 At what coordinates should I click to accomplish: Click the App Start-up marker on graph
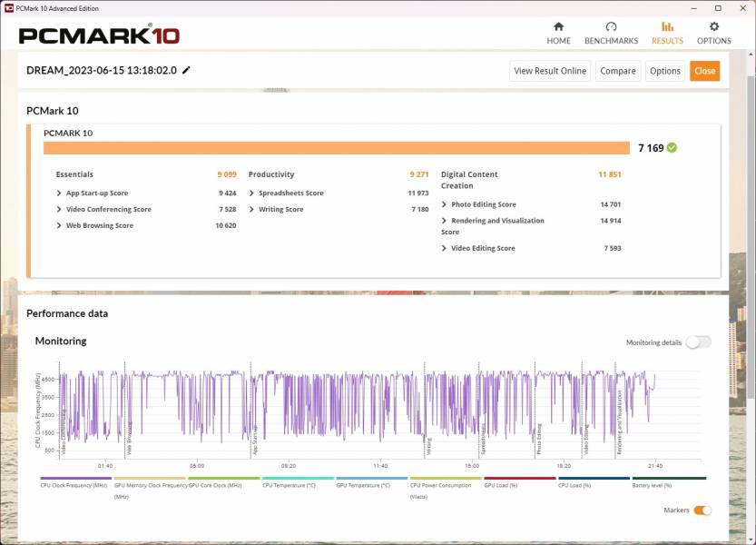pos(254,441)
